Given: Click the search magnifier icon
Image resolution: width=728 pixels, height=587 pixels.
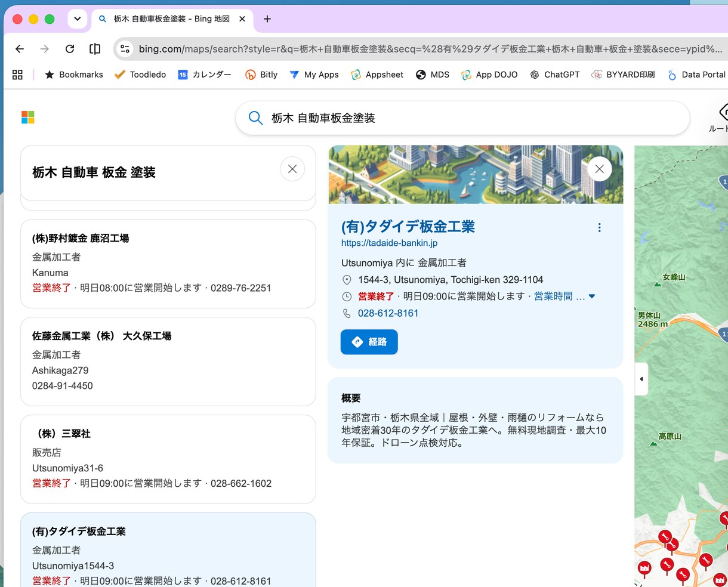Looking at the screenshot, I should (255, 118).
